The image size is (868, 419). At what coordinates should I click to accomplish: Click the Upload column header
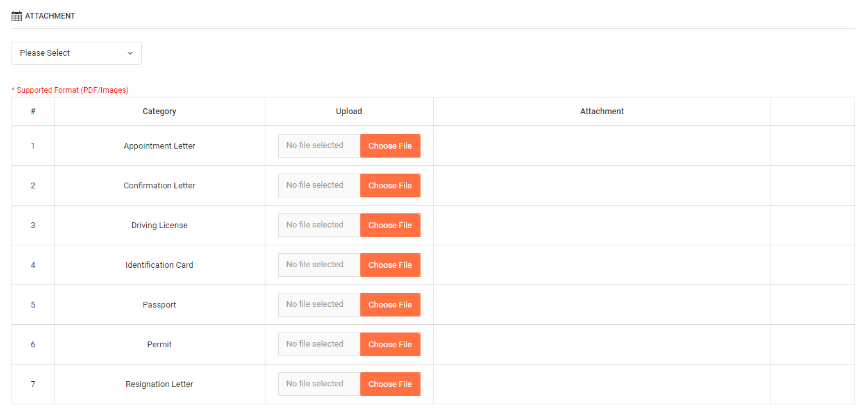pyautogui.click(x=349, y=111)
